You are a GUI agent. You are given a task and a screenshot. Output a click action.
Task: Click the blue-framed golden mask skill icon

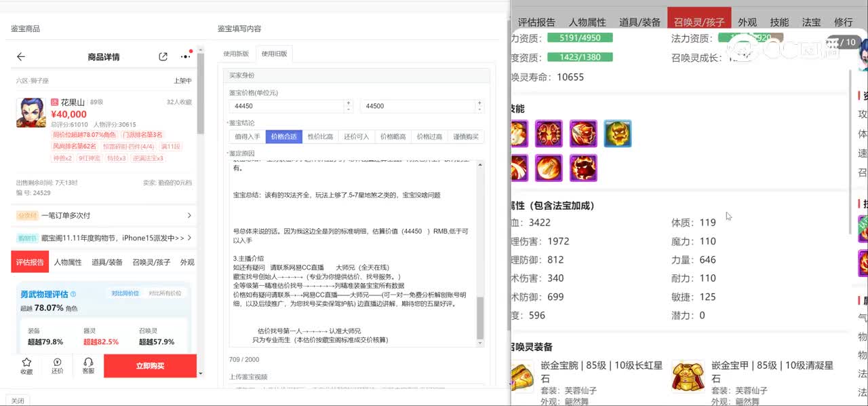click(x=617, y=134)
